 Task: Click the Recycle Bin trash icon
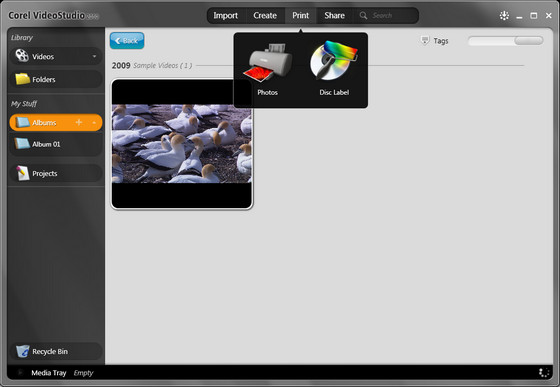pyautogui.click(x=23, y=351)
